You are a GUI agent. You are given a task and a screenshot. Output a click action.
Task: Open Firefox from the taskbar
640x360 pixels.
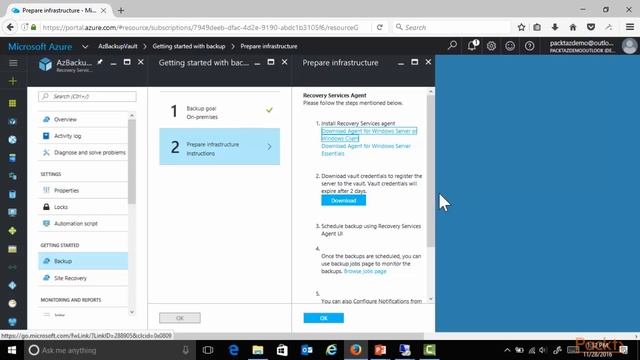(356, 350)
